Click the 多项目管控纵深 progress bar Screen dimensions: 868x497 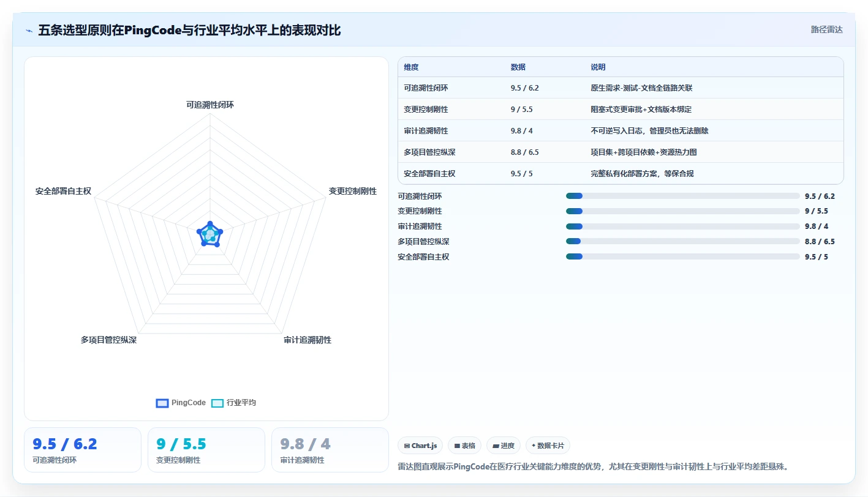pos(683,242)
